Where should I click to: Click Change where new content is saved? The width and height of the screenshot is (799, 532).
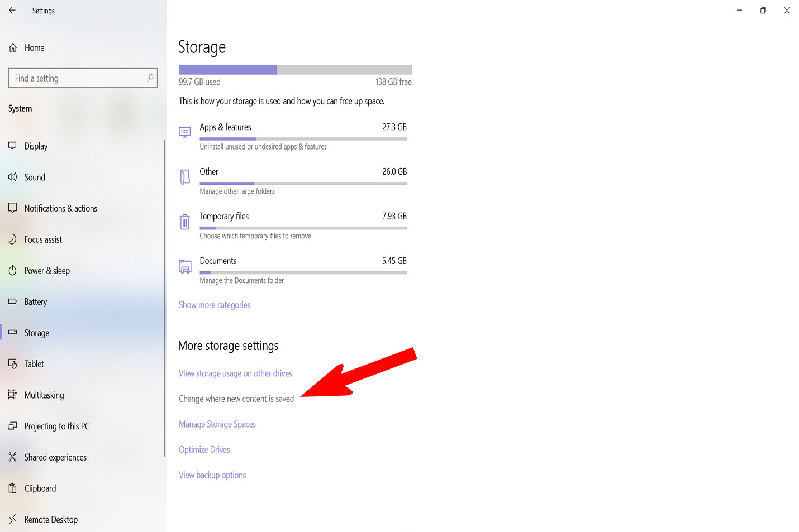coord(236,399)
